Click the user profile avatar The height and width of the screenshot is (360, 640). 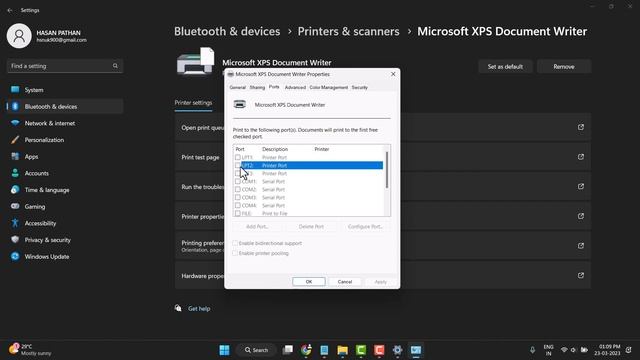pyautogui.click(x=19, y=36)
